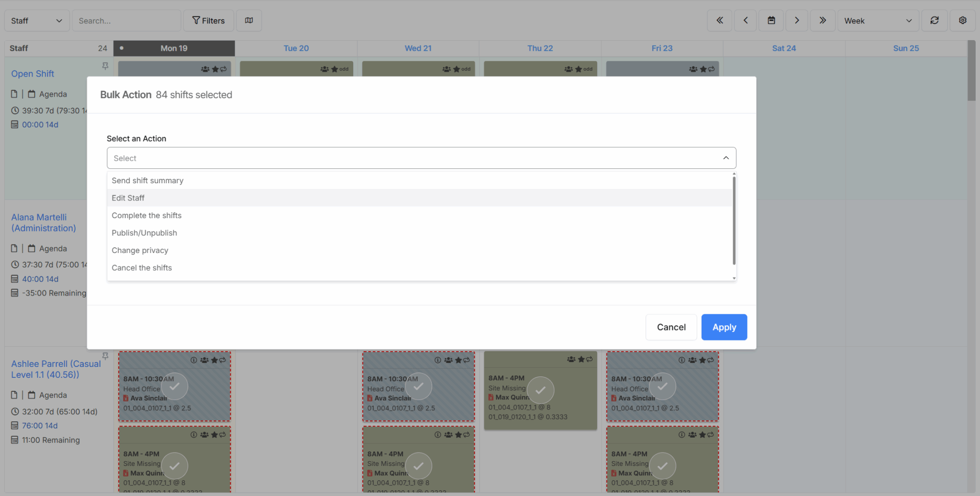
Task: Click the pin icon beside Ashlee Parrell
Action: click(105, 356)
